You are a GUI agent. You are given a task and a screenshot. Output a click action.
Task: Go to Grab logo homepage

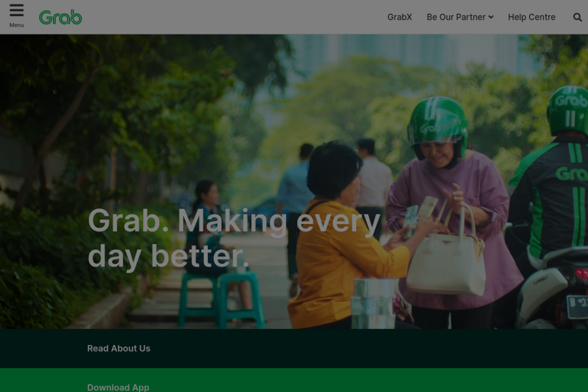61,17
